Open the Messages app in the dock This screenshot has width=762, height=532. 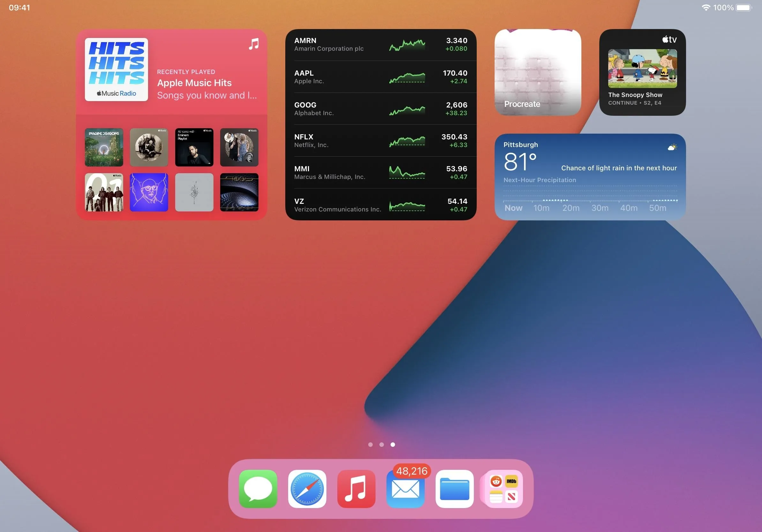pyautogui.click(x=258, y=489)
